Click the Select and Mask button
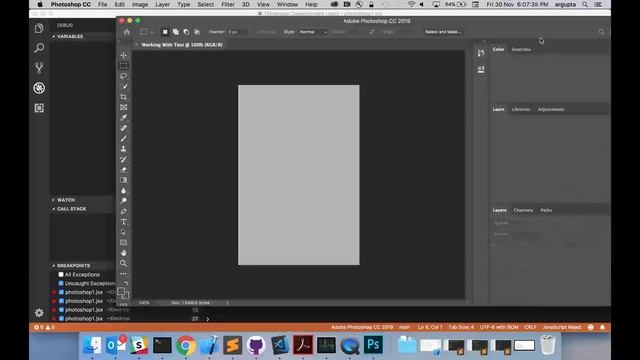640x360 pixels. point(443,32)
